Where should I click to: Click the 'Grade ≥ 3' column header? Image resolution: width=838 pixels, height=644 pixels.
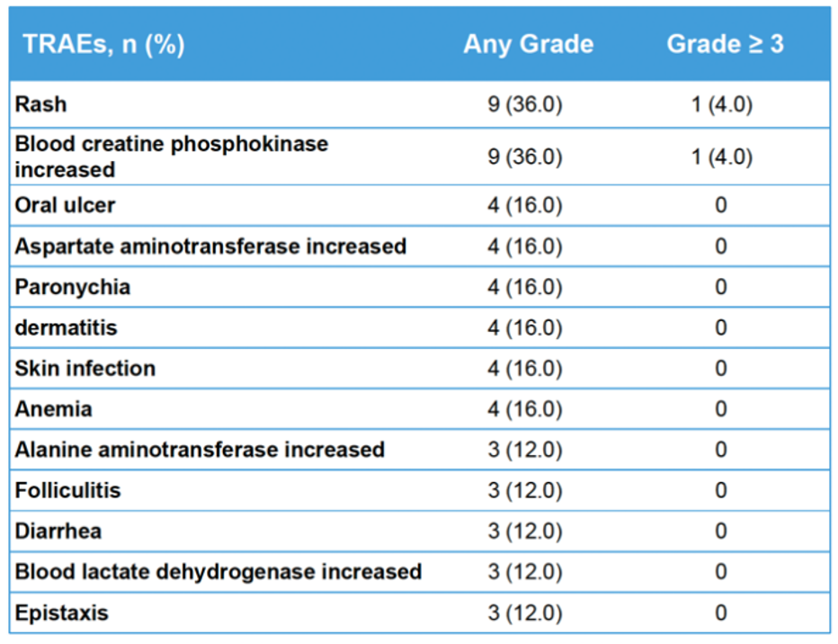pos(725,44)
